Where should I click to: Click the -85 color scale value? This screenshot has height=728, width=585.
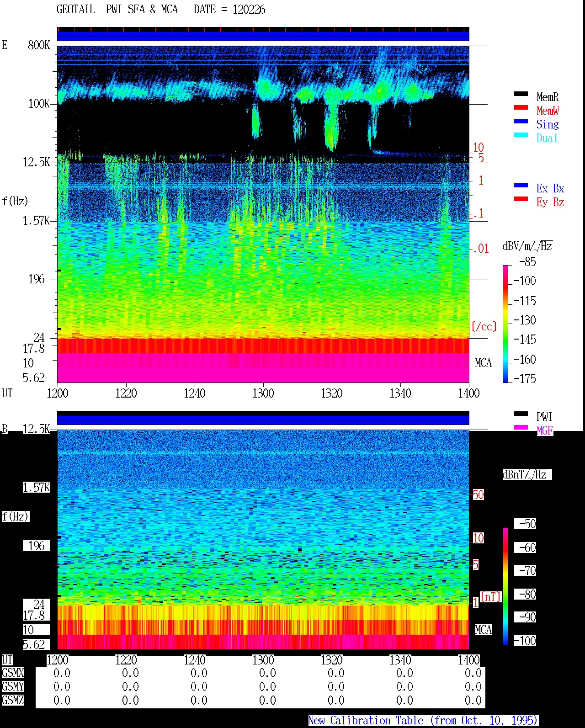click(x=527, y=262)
